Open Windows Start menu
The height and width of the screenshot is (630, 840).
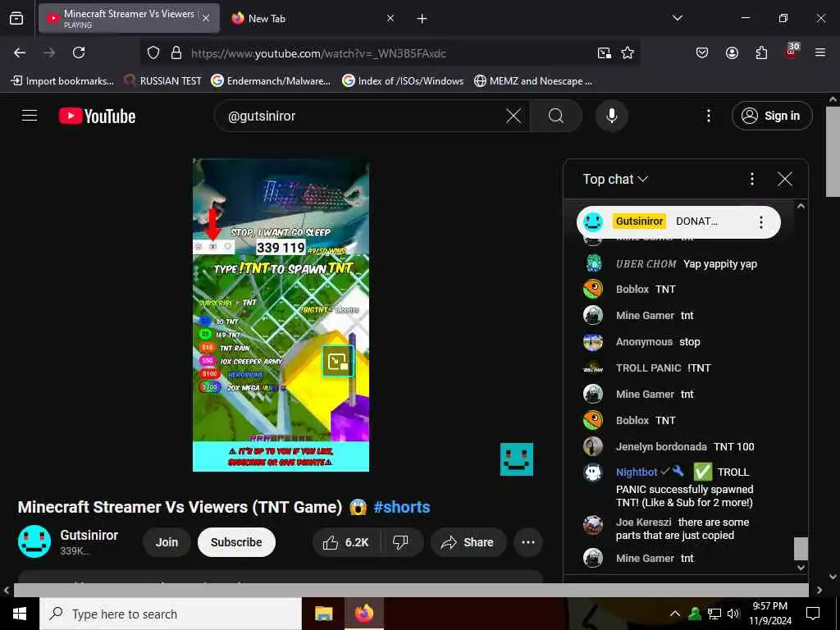20,614
